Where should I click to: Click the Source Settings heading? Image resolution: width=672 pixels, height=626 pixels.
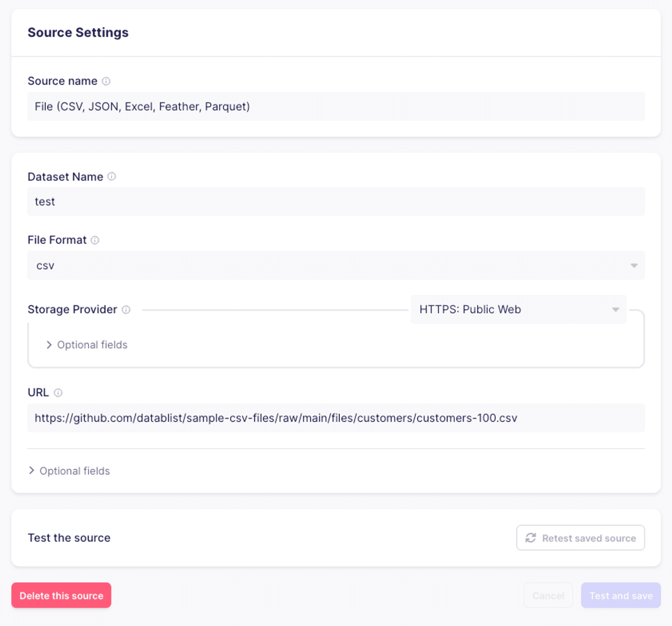[x=78, y=33]
